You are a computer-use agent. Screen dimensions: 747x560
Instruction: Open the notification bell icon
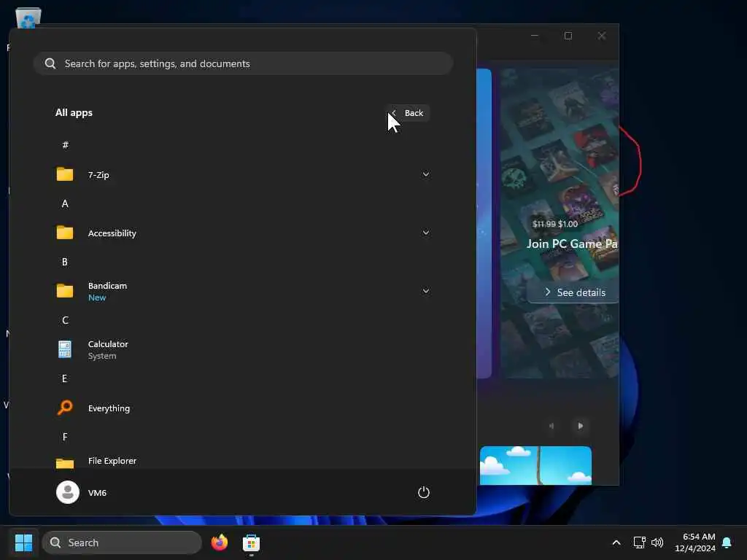727,542
